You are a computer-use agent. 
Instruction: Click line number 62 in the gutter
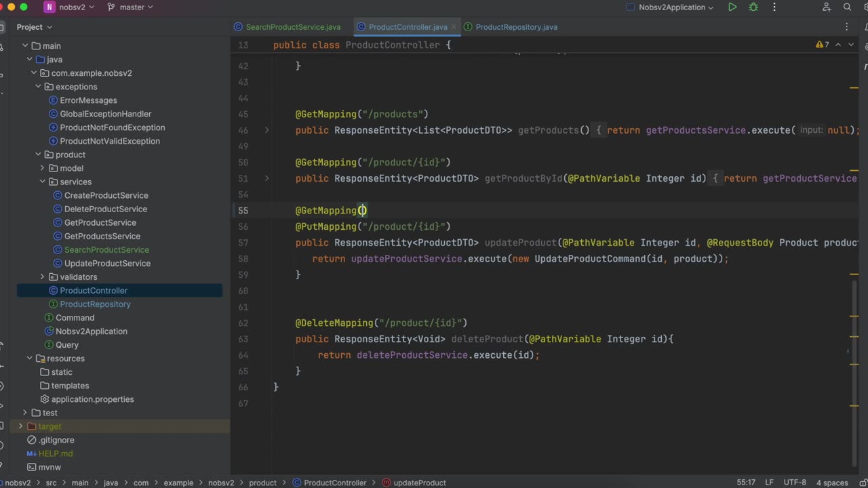(243, 323)
